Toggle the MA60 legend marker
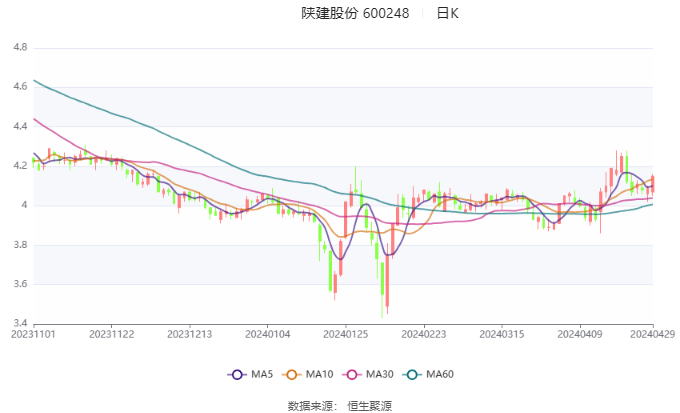The width and height of the screenshot is (680, 413). click(x=412, y=375)
